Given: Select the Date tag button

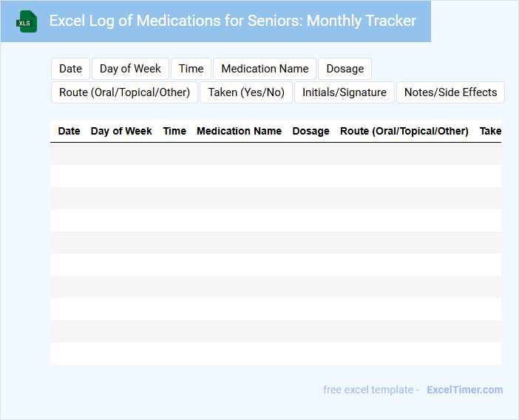Looking at the screenshot, I should click(70, 69).
